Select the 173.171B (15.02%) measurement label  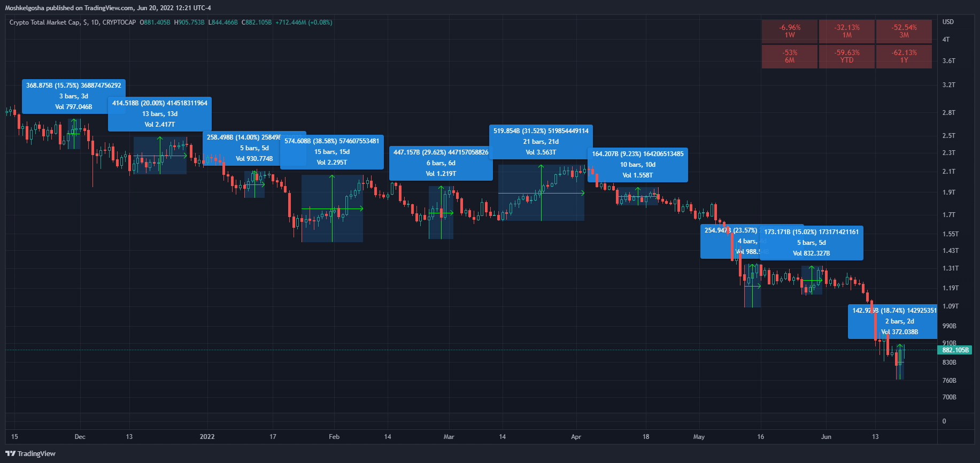tap(812, 243)
